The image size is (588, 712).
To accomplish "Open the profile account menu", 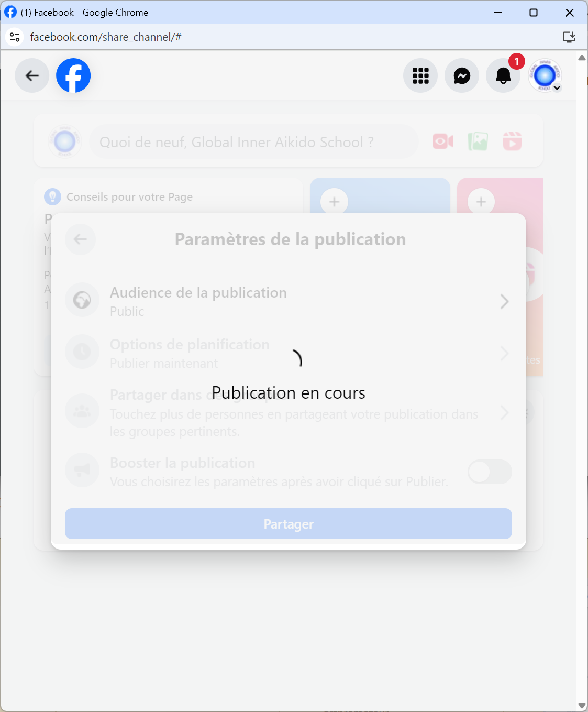I will pyautogui.click(x=545, y=75).
